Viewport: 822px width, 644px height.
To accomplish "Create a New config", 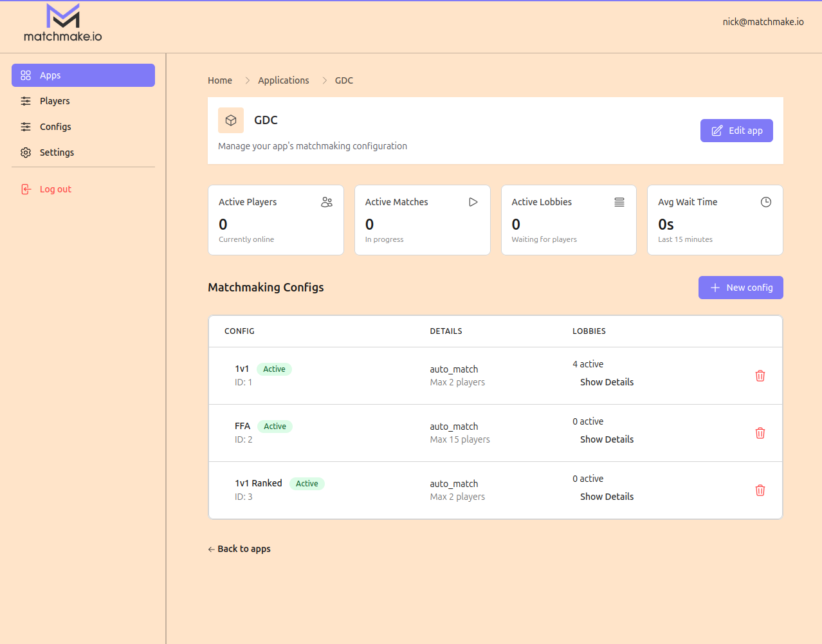I will 740,288.
